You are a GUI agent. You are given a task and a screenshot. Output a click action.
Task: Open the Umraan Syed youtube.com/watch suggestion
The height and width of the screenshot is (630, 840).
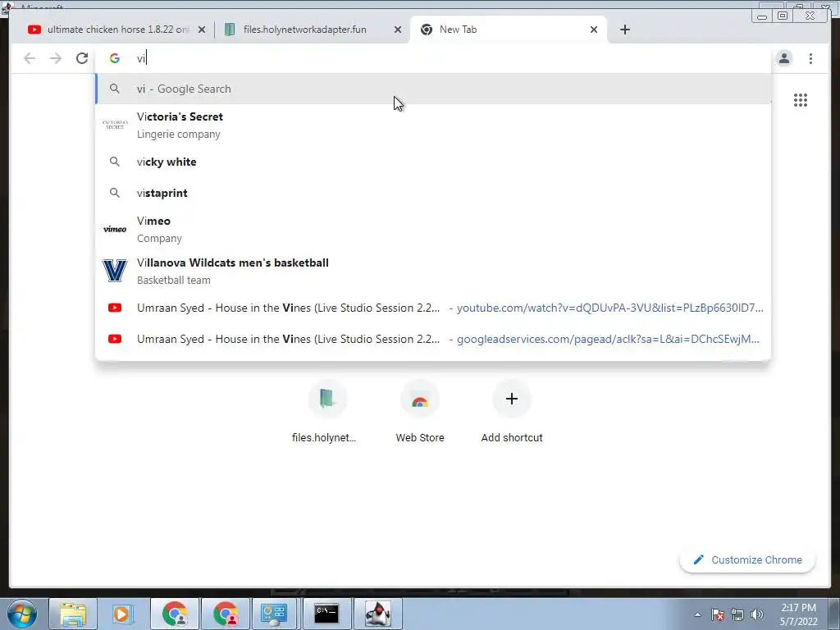tap(433, 308)
